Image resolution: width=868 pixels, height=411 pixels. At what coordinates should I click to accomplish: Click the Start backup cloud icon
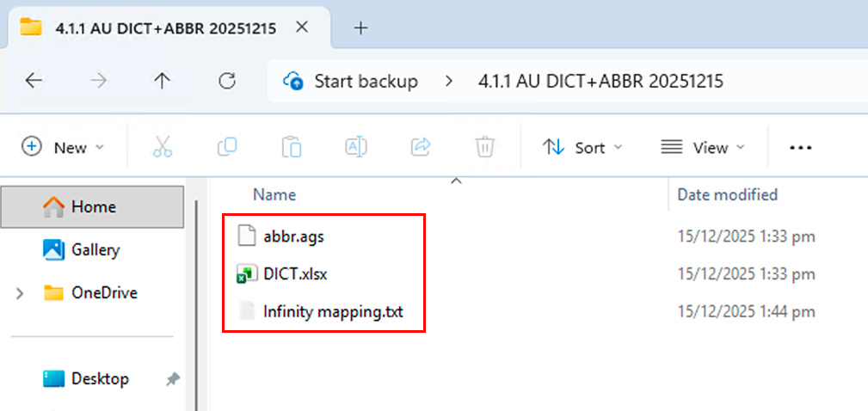pyautogui.click(x=292, y=82)
